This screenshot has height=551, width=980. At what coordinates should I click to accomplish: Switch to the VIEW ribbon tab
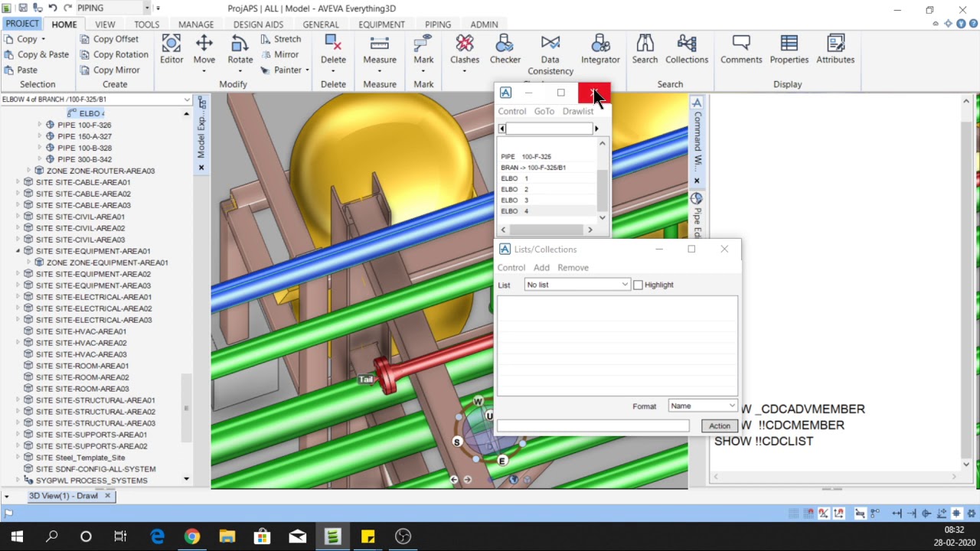pos(105,24)
